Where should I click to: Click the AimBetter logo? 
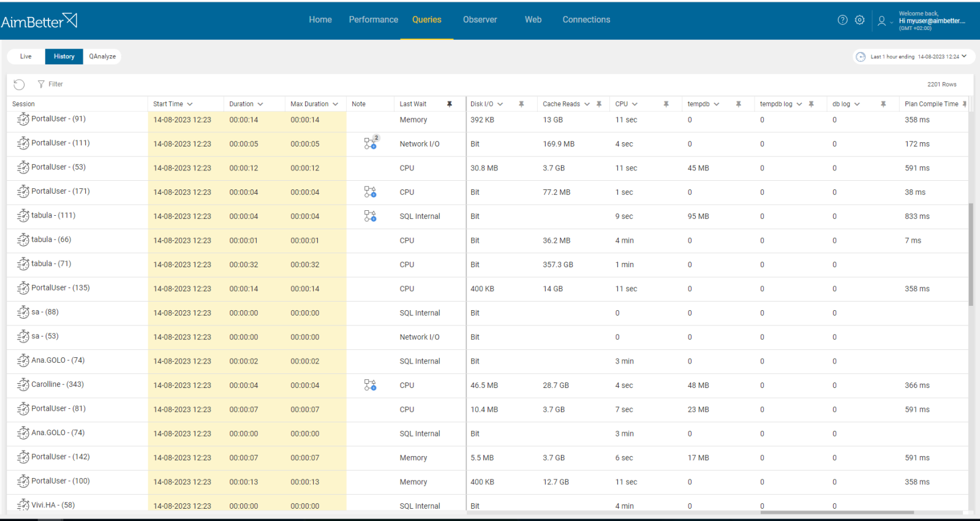click(39, 21)
